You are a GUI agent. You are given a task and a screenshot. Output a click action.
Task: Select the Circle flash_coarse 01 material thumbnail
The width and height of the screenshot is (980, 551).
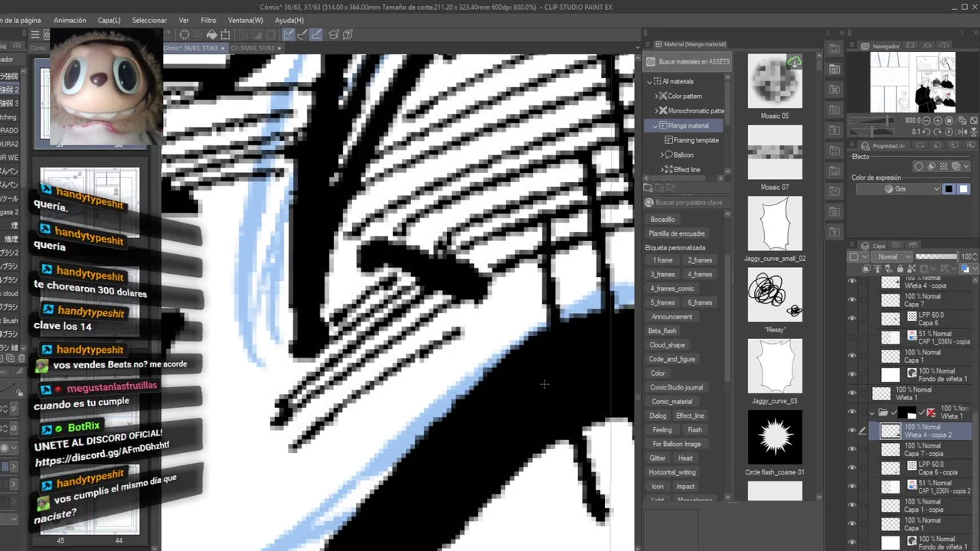[775, 437]
